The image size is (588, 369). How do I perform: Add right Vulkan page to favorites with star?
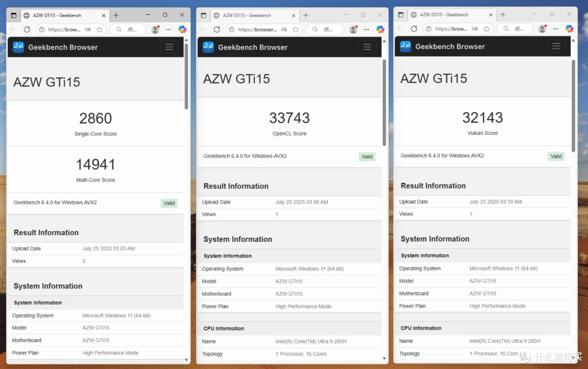(486, 28)
